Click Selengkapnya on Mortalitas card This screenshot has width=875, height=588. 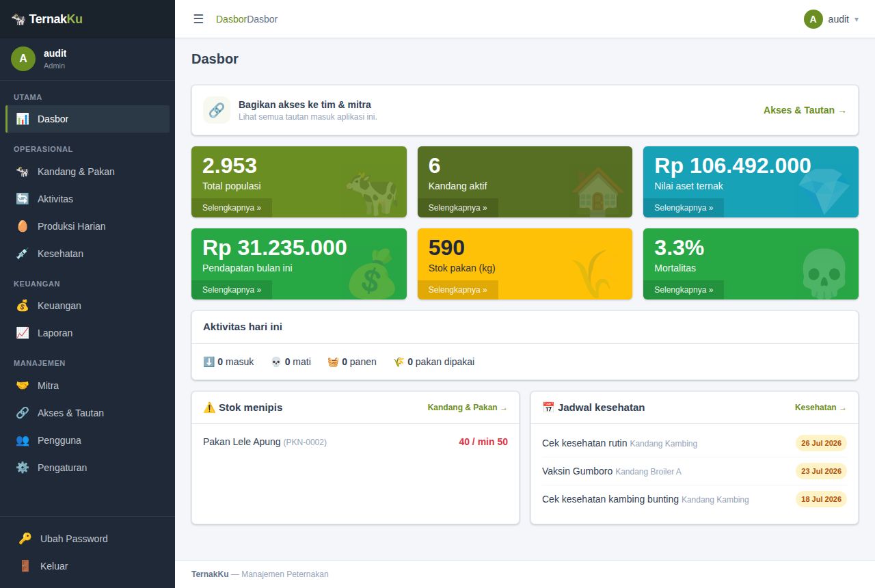tap(684, 290)
